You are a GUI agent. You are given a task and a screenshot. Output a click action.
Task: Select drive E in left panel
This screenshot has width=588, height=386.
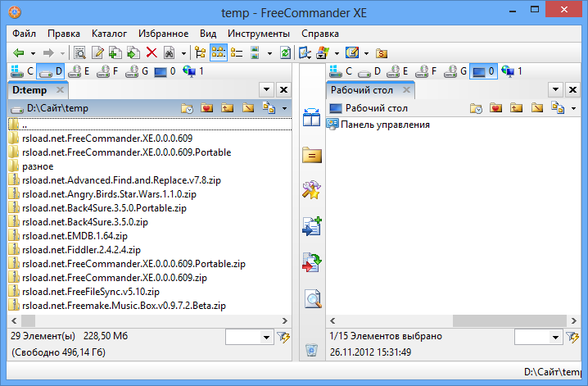79,71
